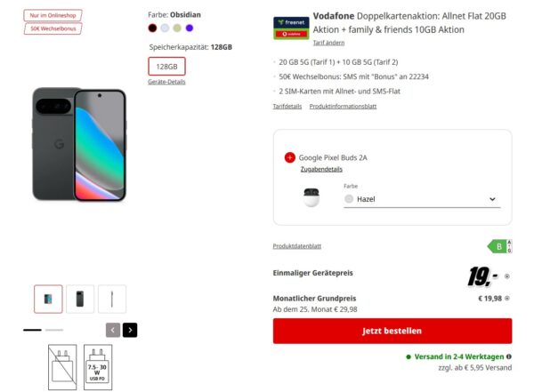Open the Tarifdetails link
534x392 pixels.
coord(287,107)
